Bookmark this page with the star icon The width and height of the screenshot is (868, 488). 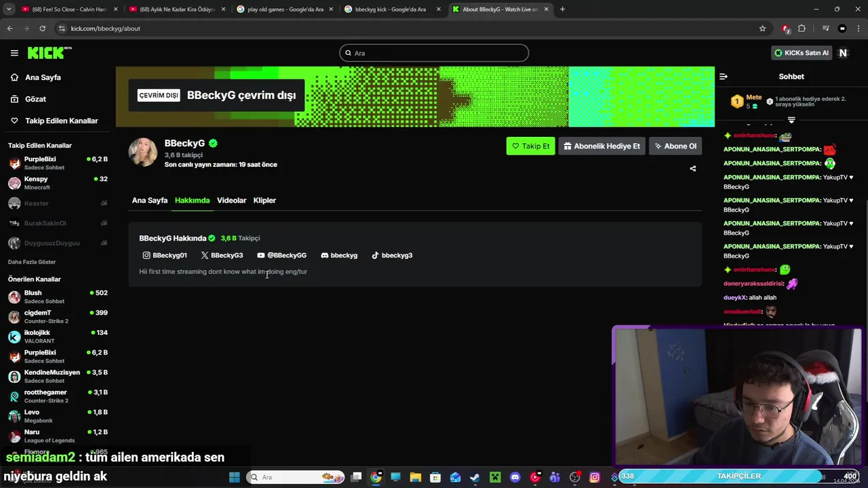(x=762, y=28)
